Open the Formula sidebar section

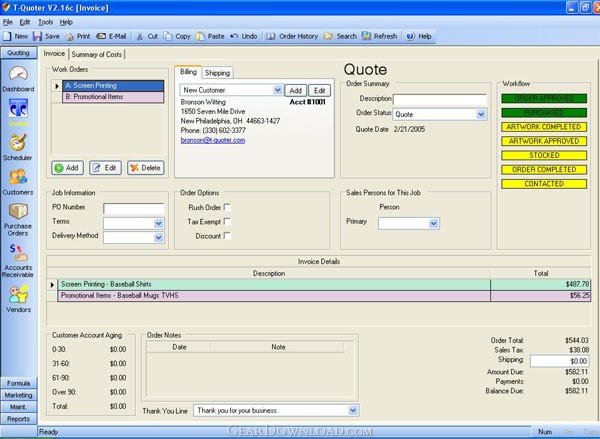pyautogui.click(x=18, y=383)
